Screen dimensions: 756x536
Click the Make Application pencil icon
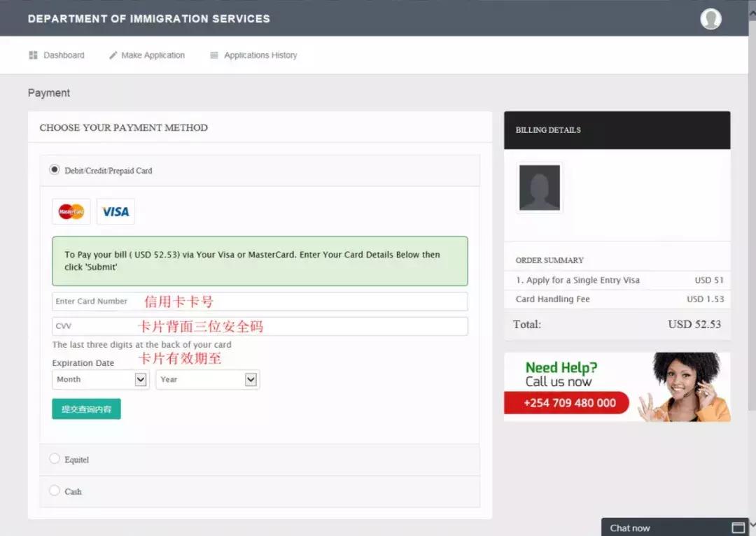[113, 55]
